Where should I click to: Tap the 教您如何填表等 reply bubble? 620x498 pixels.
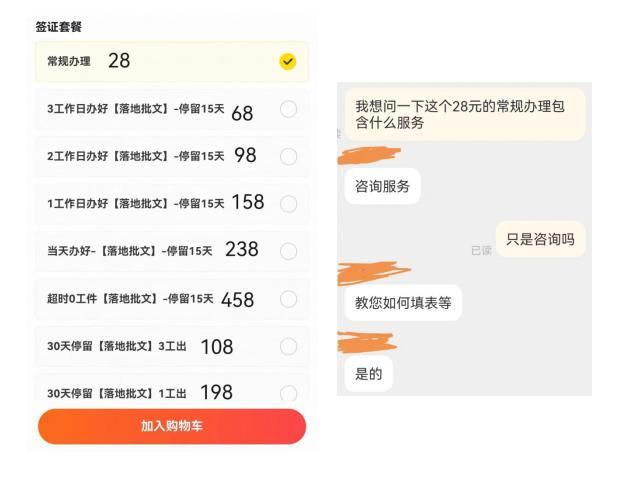(403, 303)
